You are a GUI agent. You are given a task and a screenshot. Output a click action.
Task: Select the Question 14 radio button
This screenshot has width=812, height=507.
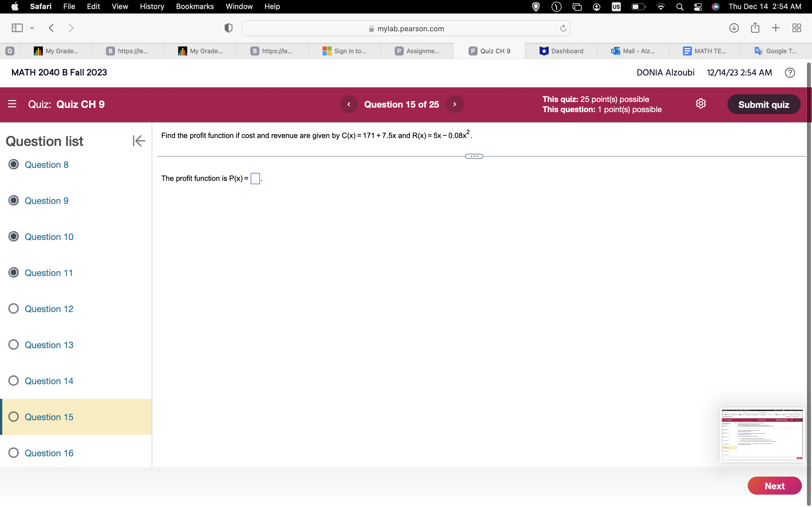14,381
